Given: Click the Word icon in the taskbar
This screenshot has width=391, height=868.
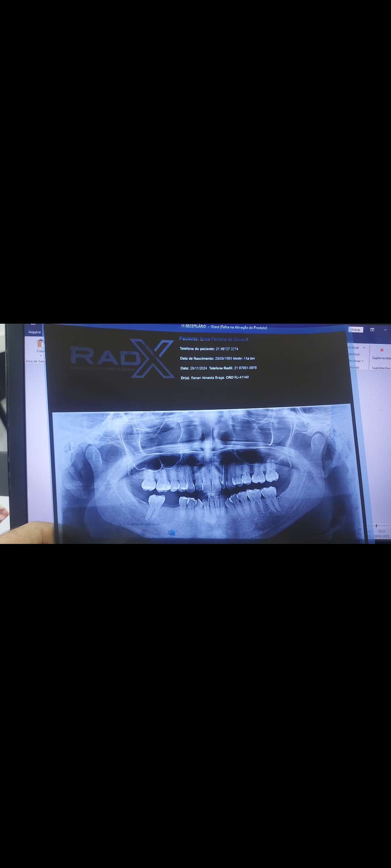Looking at the screenshot, I should (x=172, y=533).
